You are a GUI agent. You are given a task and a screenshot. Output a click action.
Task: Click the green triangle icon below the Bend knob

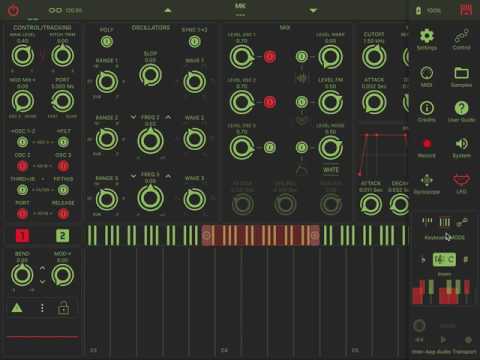click(x=17, y=308)
